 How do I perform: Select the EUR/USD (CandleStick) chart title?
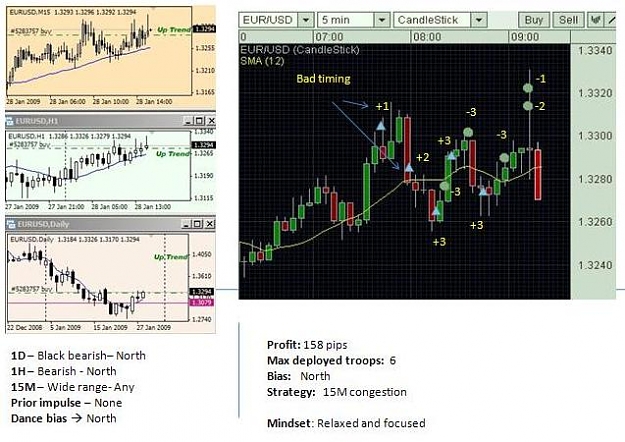pos(300,50)
